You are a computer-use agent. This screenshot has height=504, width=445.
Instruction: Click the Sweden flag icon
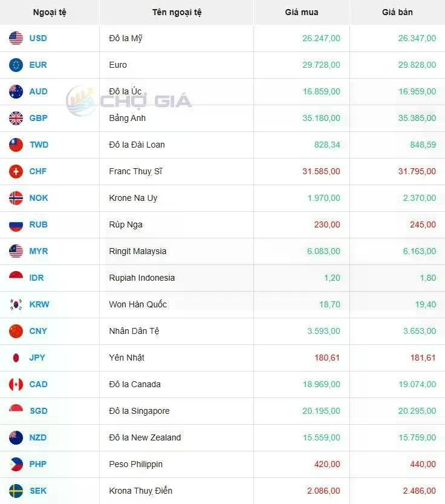[16, 491]
